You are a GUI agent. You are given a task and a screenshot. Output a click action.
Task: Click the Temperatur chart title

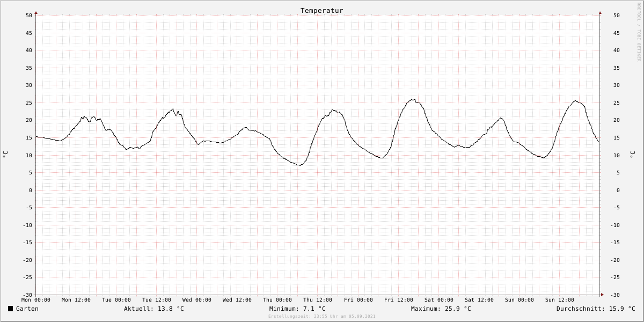[x=321, y=11]
